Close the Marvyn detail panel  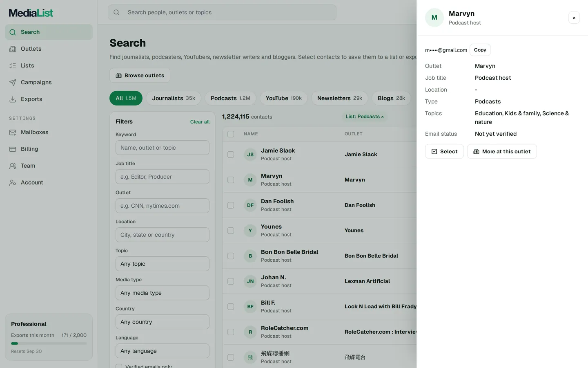(x=574, y=18)
